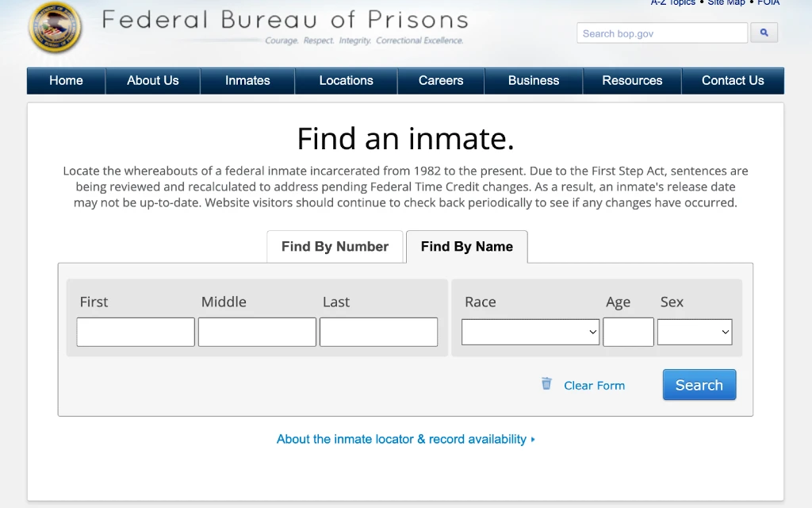The width and height of the screenshot is (812, 508).
Task: Click the Age input box
Action: [628, 332]
